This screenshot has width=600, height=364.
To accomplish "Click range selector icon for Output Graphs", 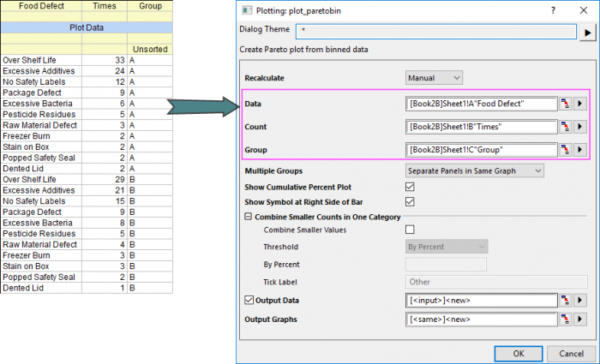I will [566, 319].
